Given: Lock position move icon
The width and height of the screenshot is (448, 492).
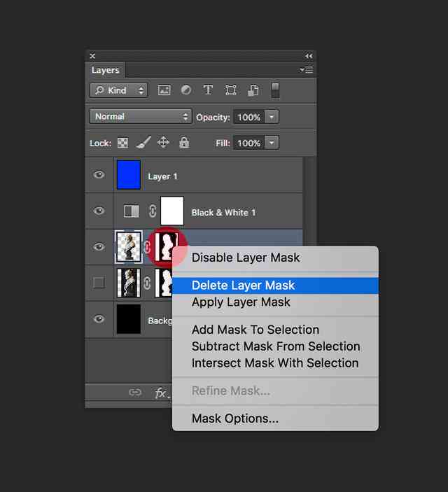Looking at the screenshot, I should (163, 143).
